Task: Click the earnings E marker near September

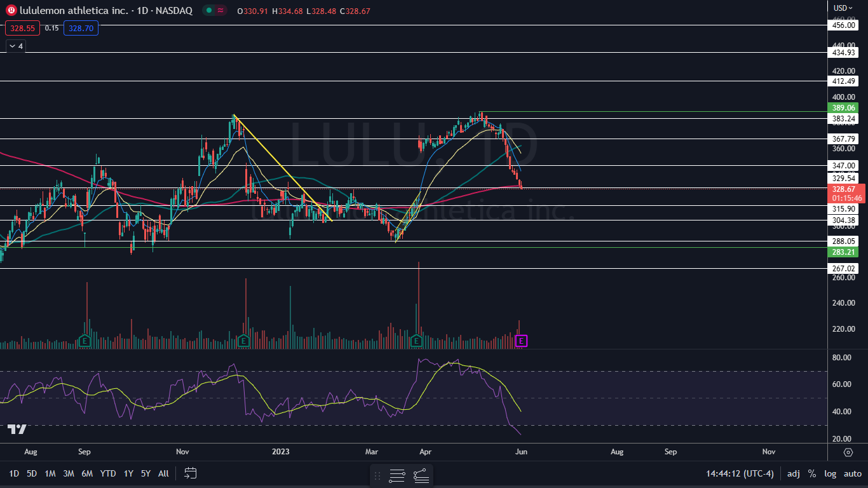Action: (84, 341)
